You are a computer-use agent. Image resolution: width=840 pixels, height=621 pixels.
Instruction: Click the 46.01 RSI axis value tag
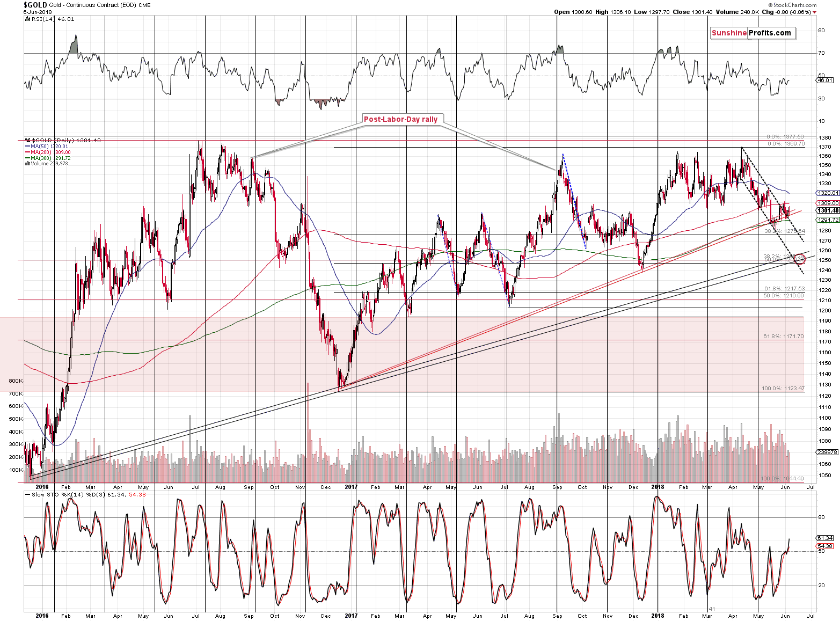(825, 81)
